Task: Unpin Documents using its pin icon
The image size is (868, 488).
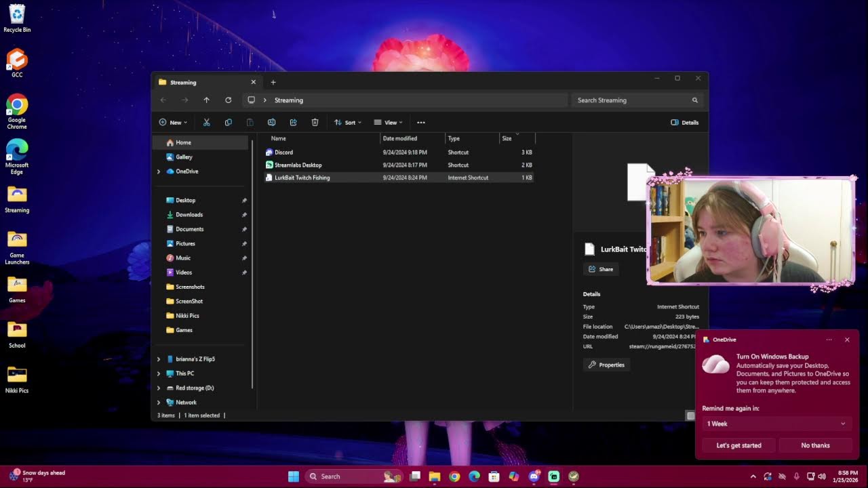Action: tap(244, 229)
